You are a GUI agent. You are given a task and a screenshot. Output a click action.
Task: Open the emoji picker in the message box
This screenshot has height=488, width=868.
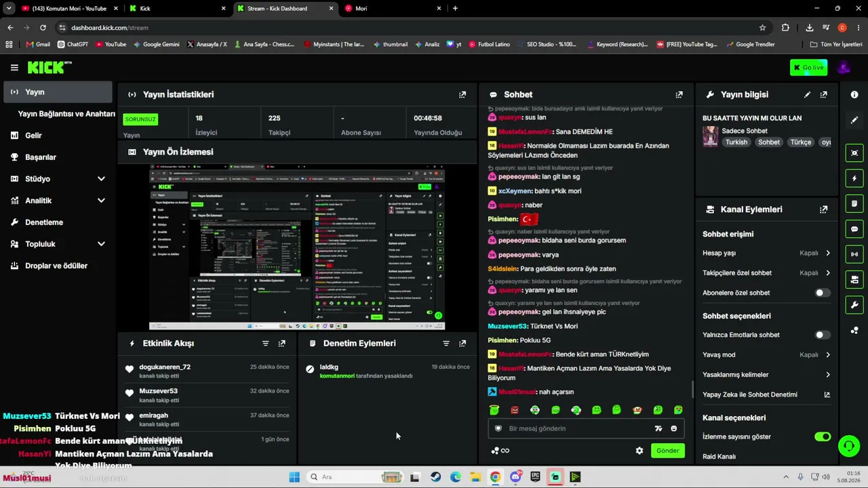(x=673, y=428)
